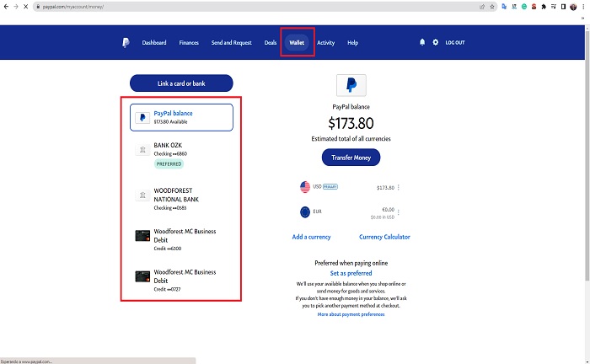Click Estimated total of all currencies text

click(x=351, y=139)
